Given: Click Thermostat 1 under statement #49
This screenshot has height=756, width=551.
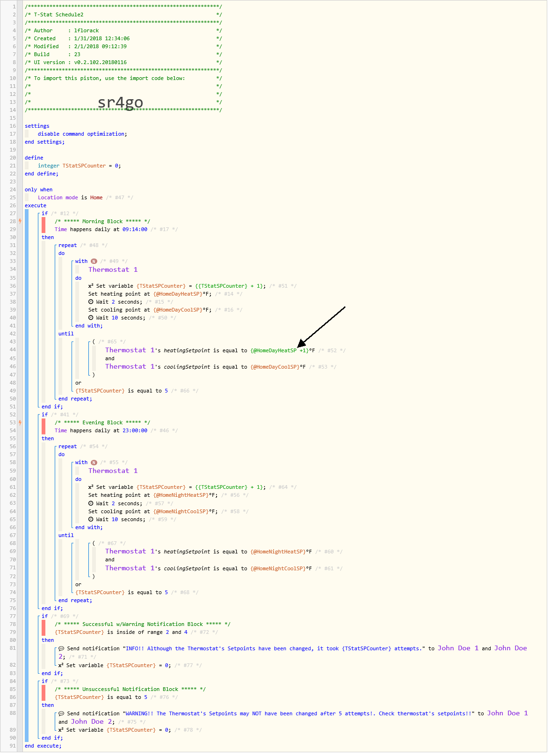Looking at the screenshot, I should click(113, 269).
